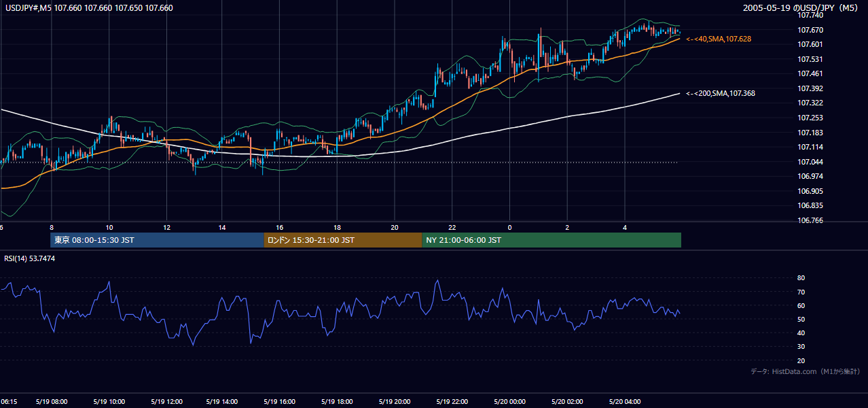Click hour marker 16 above the session bars
This screenshot has width=868, height=408.
280,227
